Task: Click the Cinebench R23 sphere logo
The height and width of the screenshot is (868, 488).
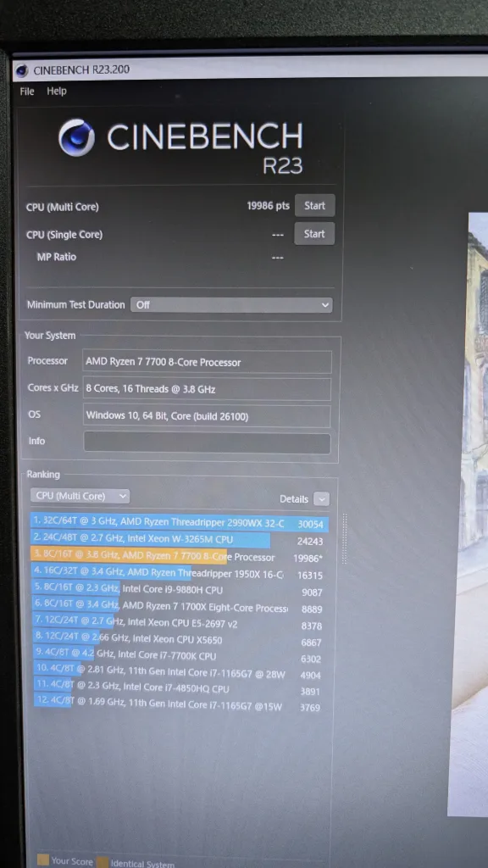Action: click(76, 137)
